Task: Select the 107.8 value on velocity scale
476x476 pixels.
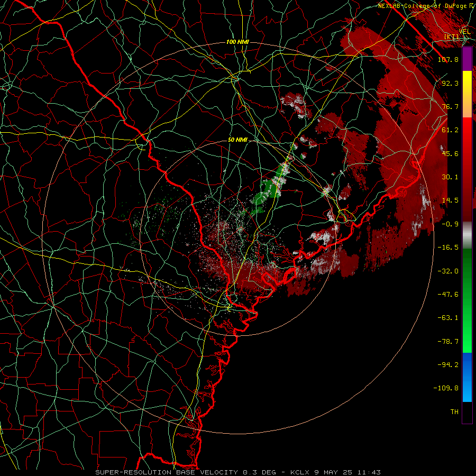Action: pos(448,59)
